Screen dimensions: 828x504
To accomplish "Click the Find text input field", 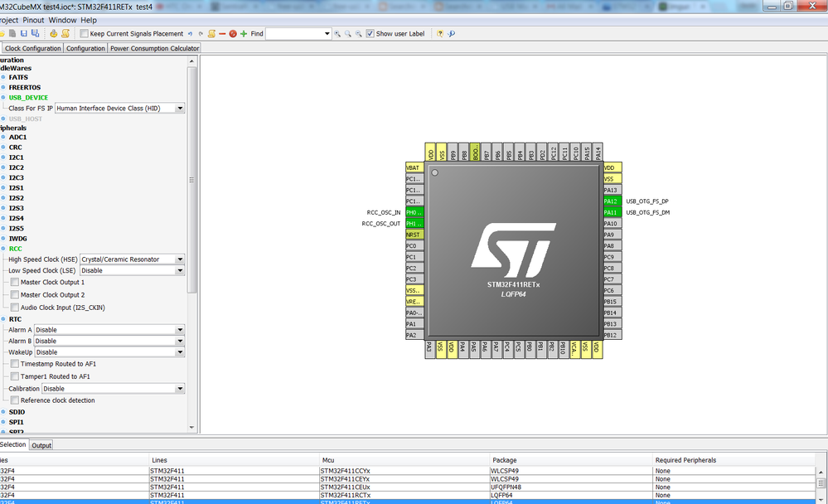I will pyautogui.click(x=294, y=34).
